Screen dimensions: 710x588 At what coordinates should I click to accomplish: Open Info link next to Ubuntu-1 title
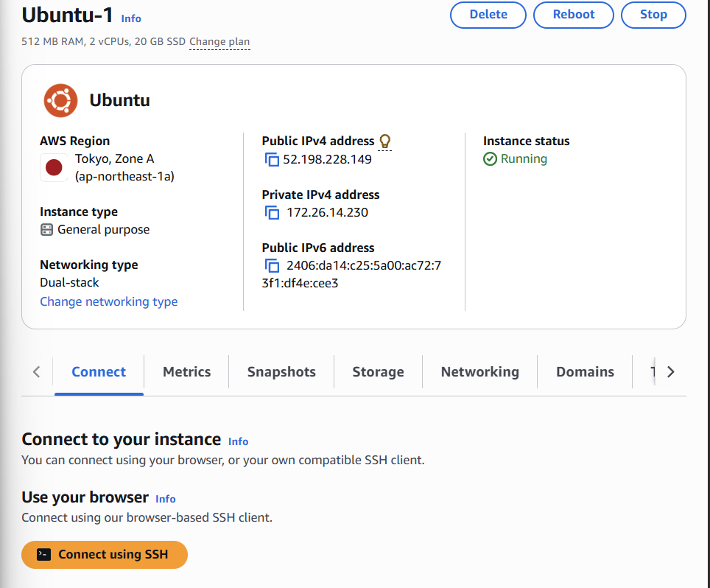click(131, 18)
